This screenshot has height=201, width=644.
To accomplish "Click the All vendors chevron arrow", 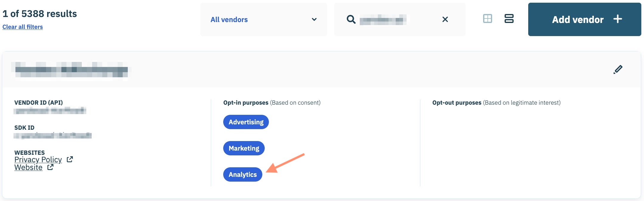I will 314,20.
